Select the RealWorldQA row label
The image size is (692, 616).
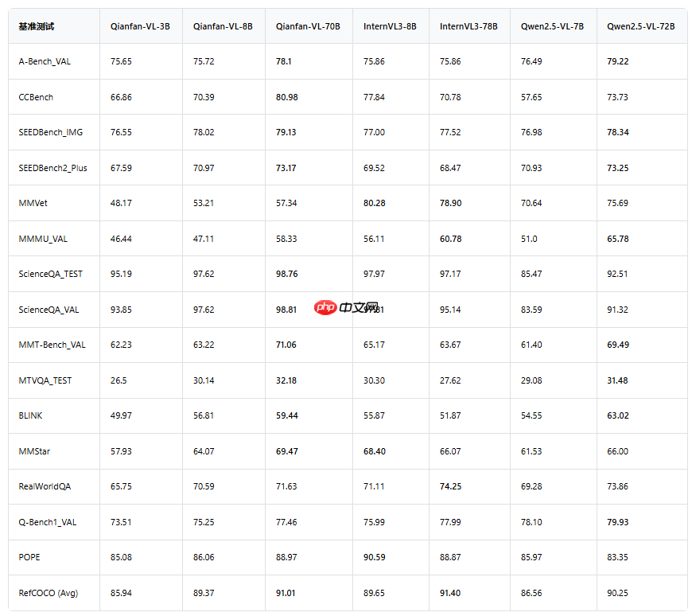click(x=45, y=486)
